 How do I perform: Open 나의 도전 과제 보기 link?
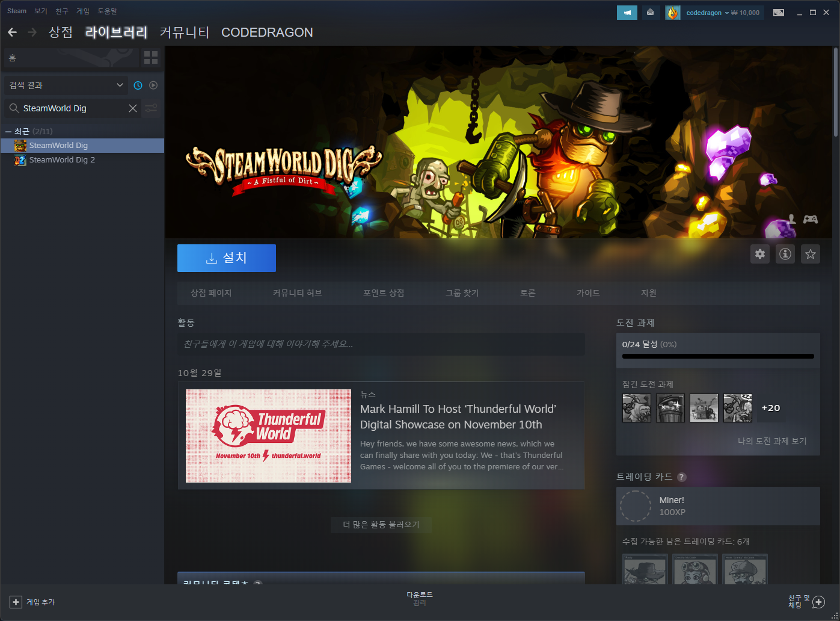coord(772,441)
